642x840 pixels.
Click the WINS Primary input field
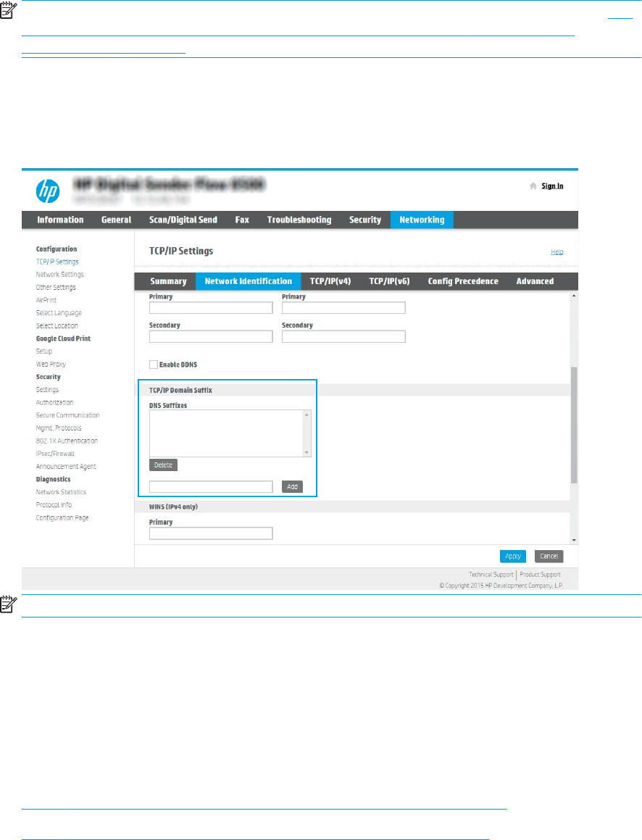point(211,533)
